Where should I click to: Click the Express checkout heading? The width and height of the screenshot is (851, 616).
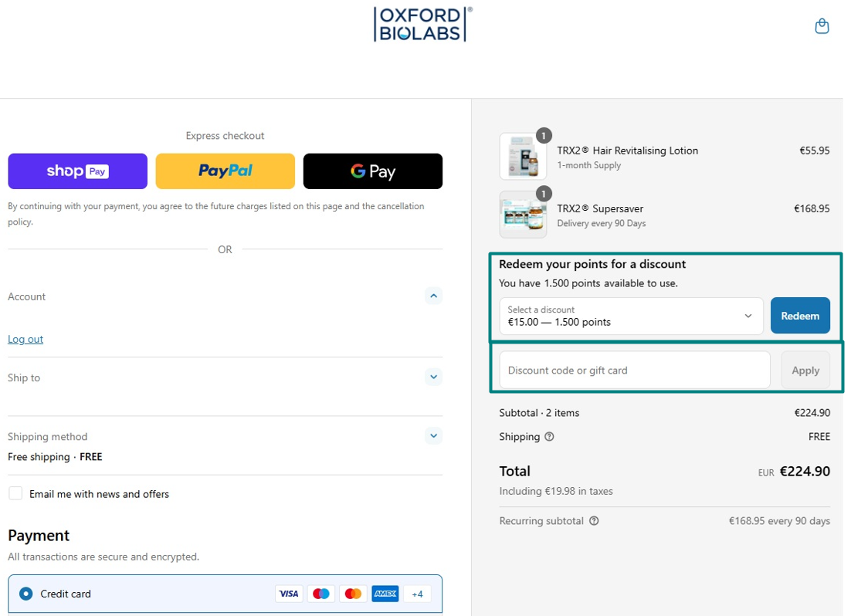click(x=225, y=136)
